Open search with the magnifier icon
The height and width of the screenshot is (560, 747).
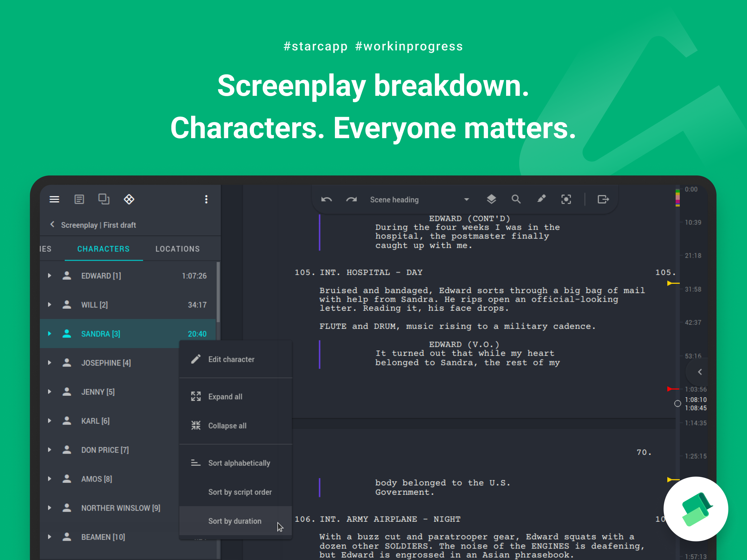(516, 199)
